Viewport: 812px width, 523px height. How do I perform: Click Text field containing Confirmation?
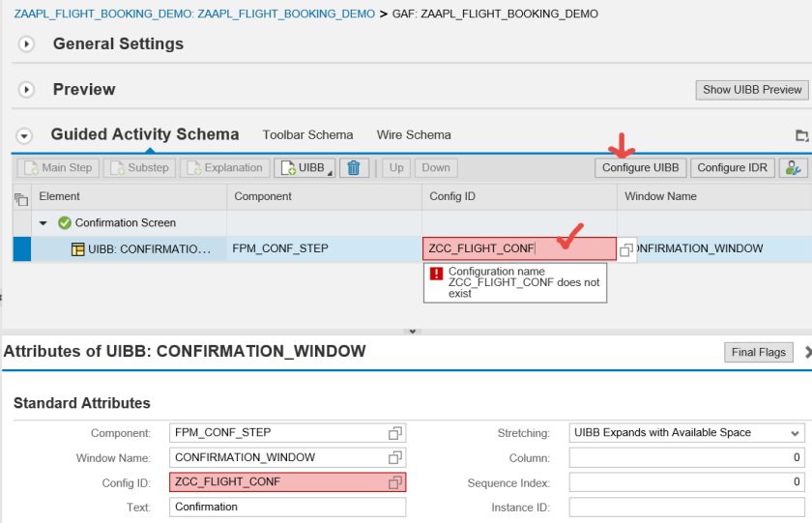[287, 507]
